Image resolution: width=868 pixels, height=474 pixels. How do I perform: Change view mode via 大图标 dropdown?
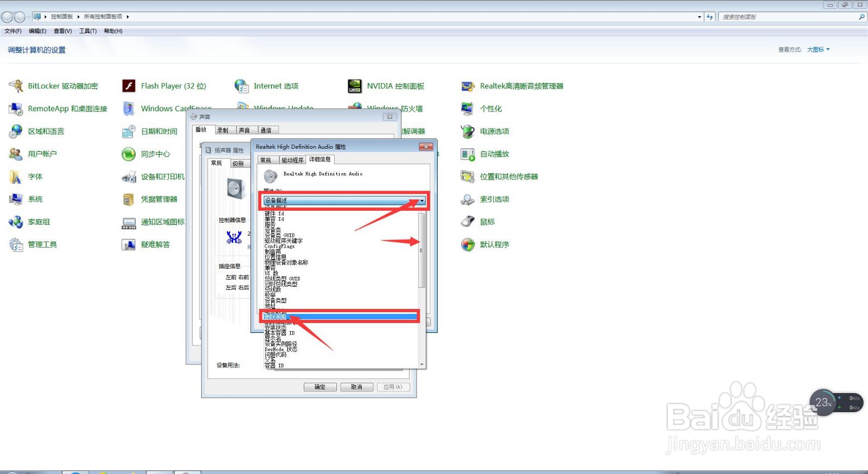(x=818, y=49)
